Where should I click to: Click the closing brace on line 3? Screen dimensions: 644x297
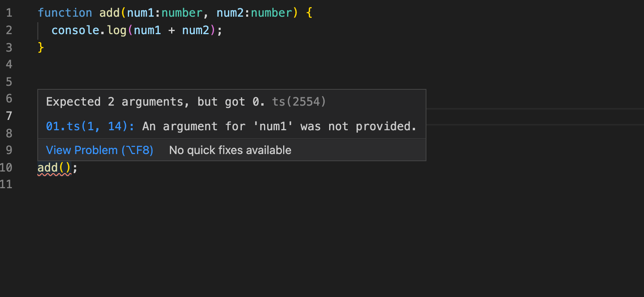coord(40,47)
